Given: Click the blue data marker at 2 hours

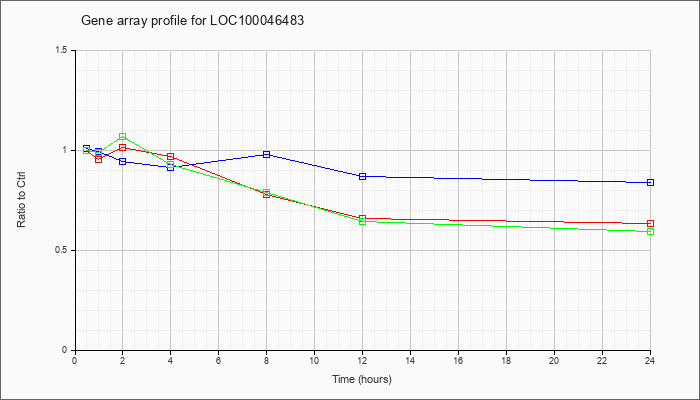Looking at the screenshot, I should [122, 161].
